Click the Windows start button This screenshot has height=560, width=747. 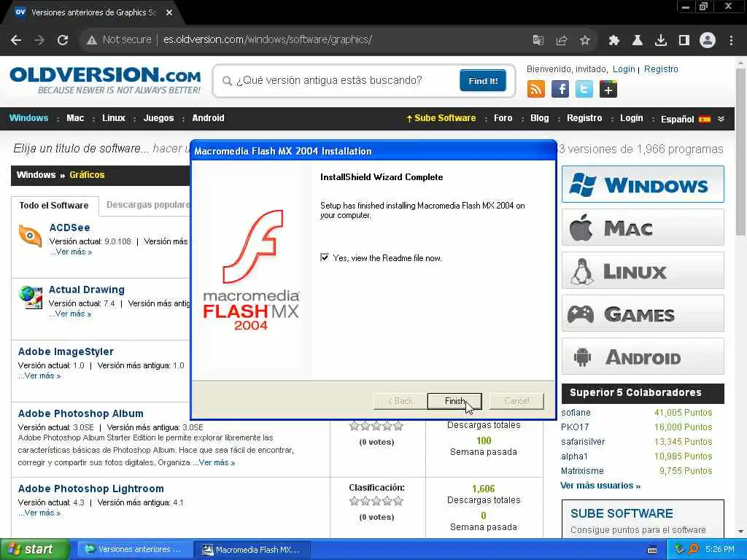pos(34,549)
